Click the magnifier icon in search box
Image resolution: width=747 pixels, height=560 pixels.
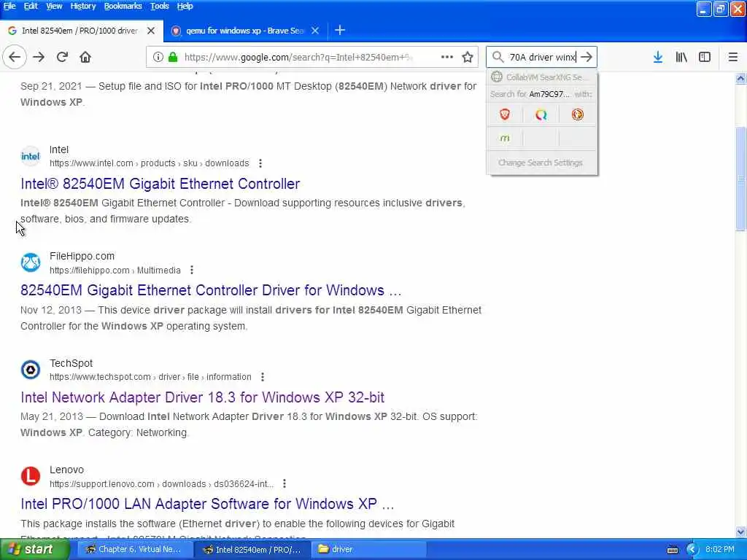pos(498,57)
